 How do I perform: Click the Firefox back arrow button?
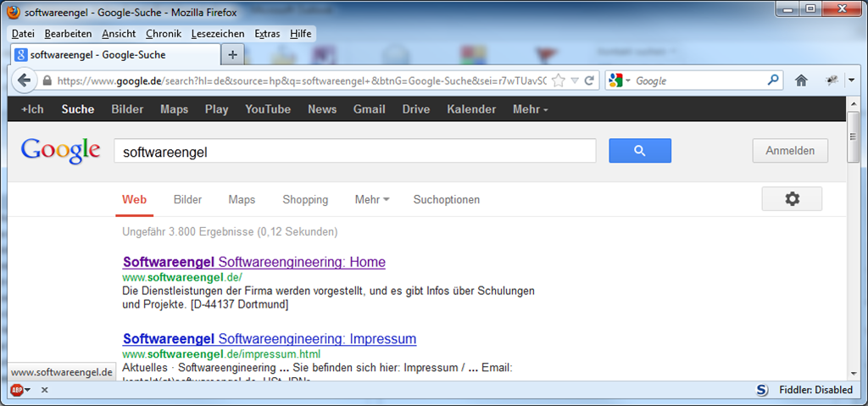click(x=24, y=81)
